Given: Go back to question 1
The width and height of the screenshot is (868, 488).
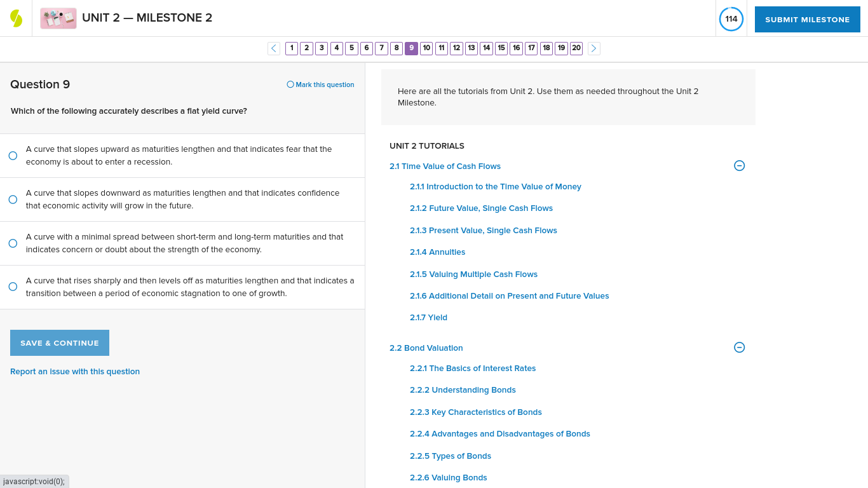Looking at the screenshot, I should [292, 48].
